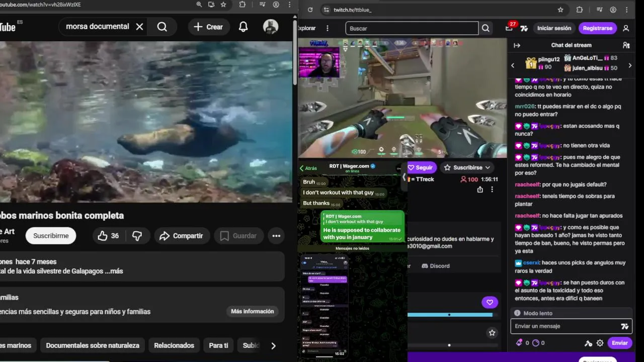Click the install app icon in YouTube address bar

211,5
